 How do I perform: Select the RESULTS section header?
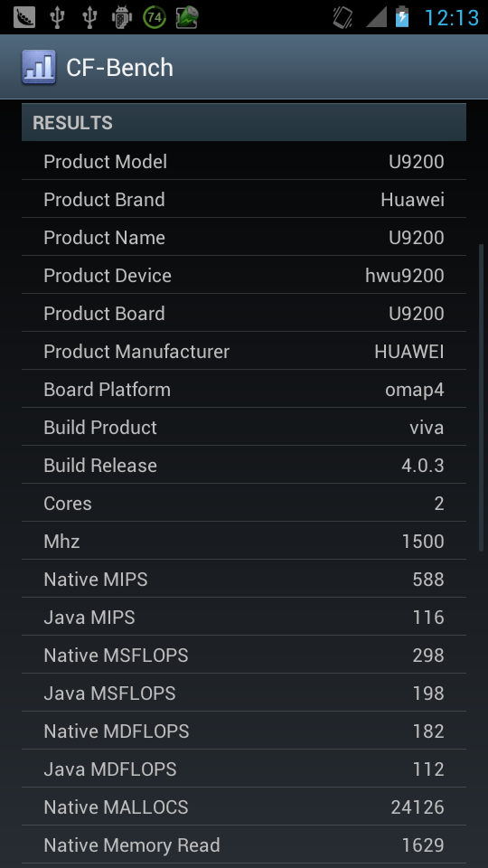coord(244,122)
